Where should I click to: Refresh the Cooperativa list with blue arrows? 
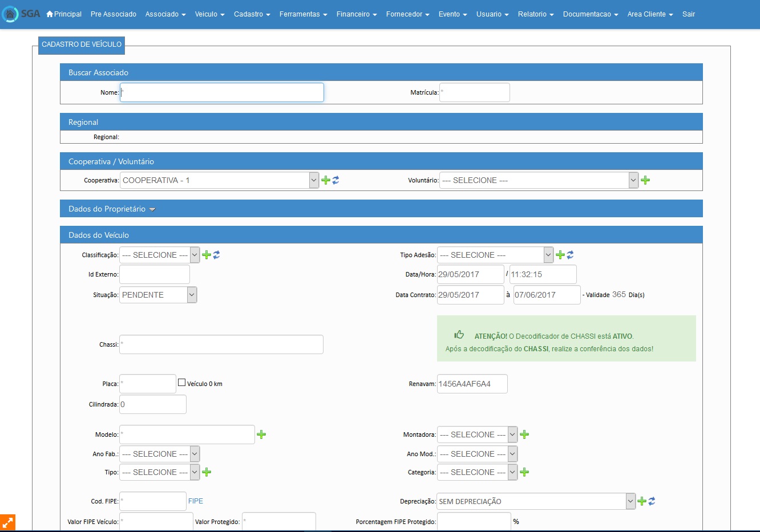(x=336, y=180)
